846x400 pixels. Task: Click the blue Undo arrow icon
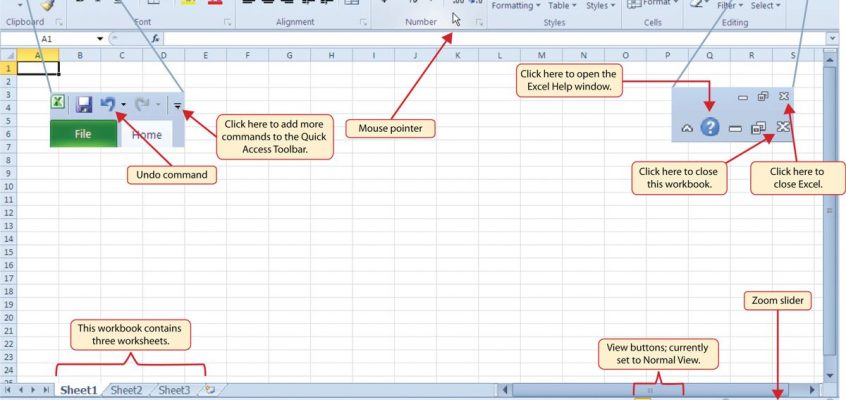click(108, 104)
